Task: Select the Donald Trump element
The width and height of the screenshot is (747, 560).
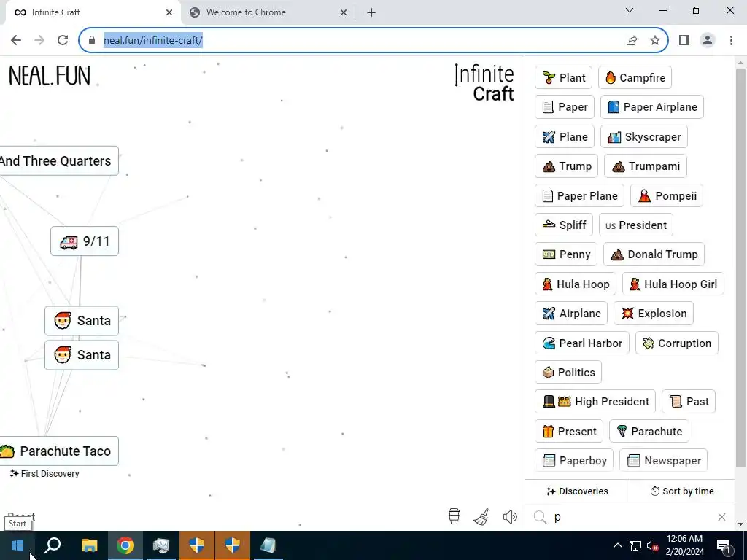Action: (x=654, y=254)
